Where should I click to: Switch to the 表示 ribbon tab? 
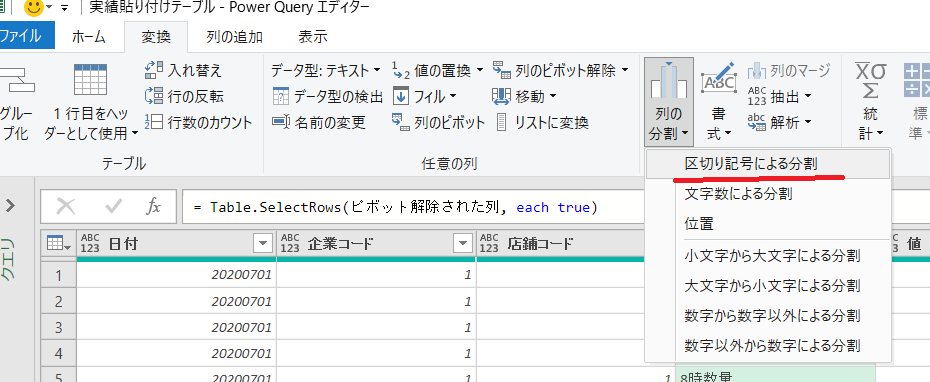click(x=312, y=37)
